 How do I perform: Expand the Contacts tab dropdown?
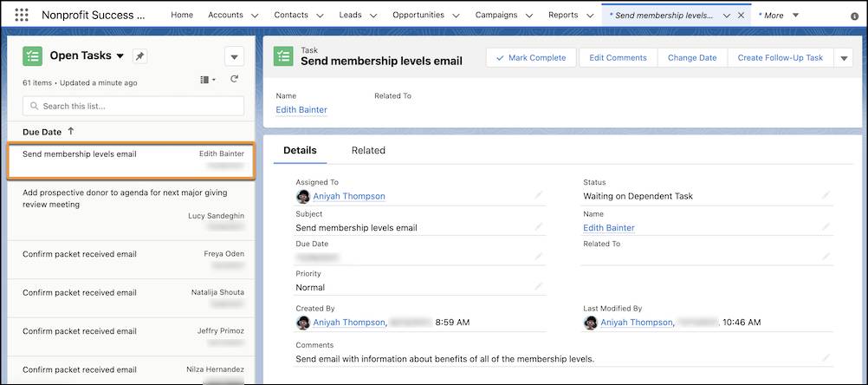[320, 16]
